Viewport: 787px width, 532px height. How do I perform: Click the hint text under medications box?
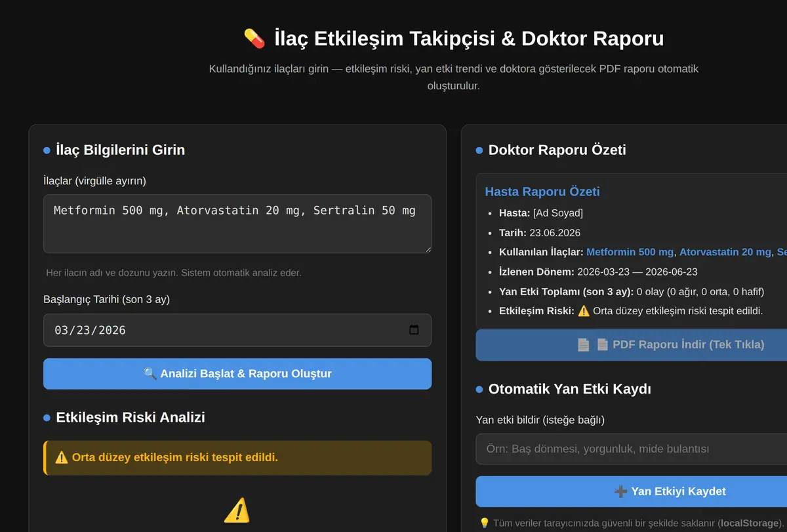coord(174,272)
